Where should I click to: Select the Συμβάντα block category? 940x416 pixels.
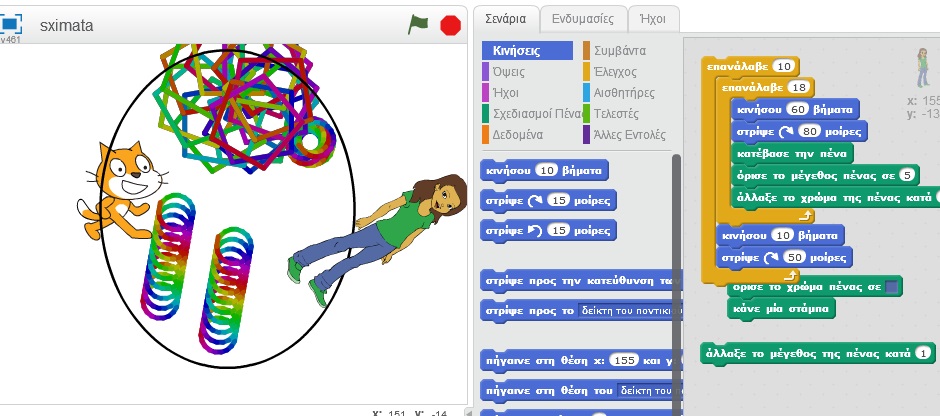[619, 50]
